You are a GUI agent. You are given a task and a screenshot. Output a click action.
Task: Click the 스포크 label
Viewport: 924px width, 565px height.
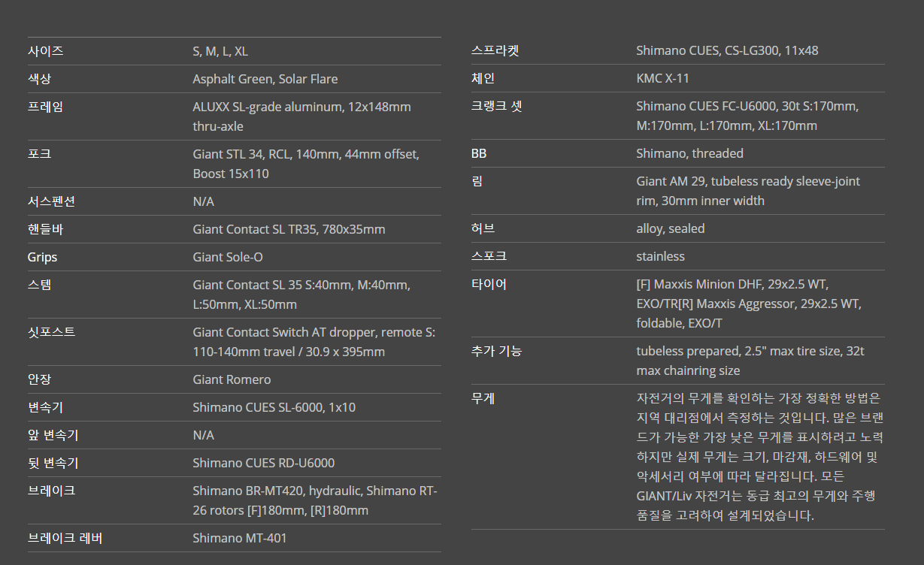[489, 256]
